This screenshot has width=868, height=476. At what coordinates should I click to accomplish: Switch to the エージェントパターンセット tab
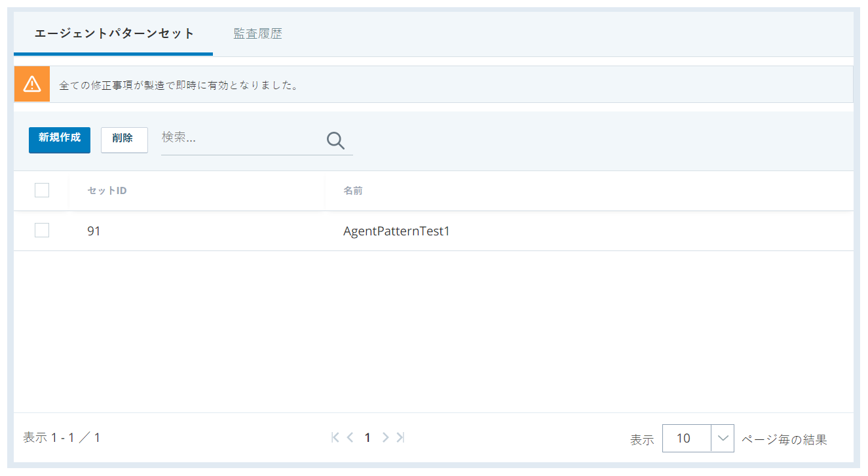114,33
